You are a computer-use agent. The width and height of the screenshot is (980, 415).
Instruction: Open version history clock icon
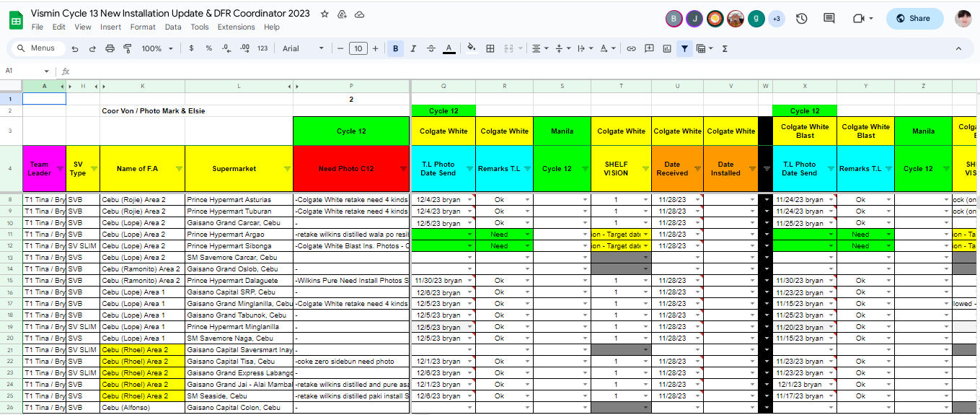pos(801,19)
